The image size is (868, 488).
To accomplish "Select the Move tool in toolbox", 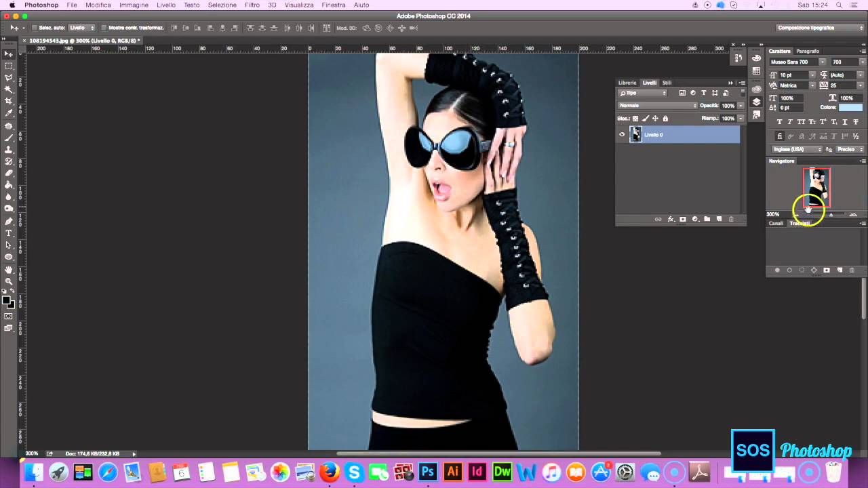I will (9, 54).
